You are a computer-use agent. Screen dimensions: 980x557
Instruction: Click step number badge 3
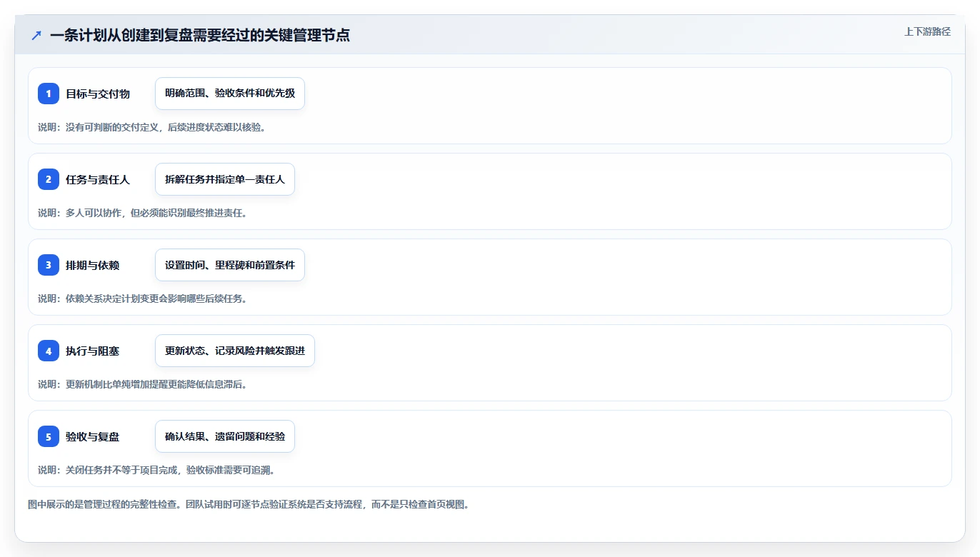[49, 265]
